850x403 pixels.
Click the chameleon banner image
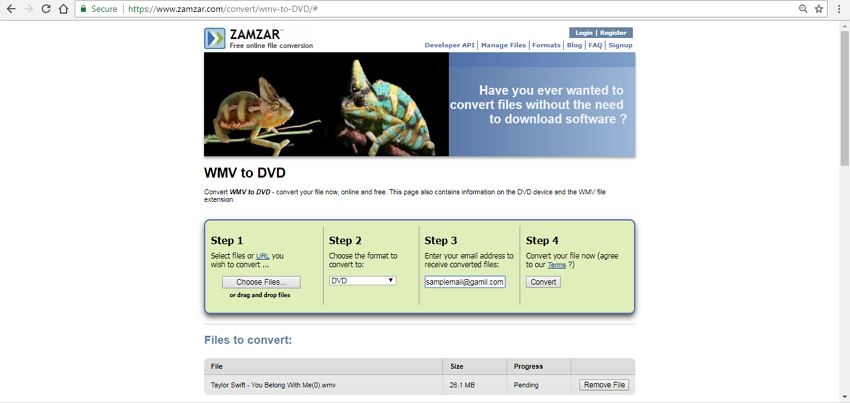[x=326, y=105]
